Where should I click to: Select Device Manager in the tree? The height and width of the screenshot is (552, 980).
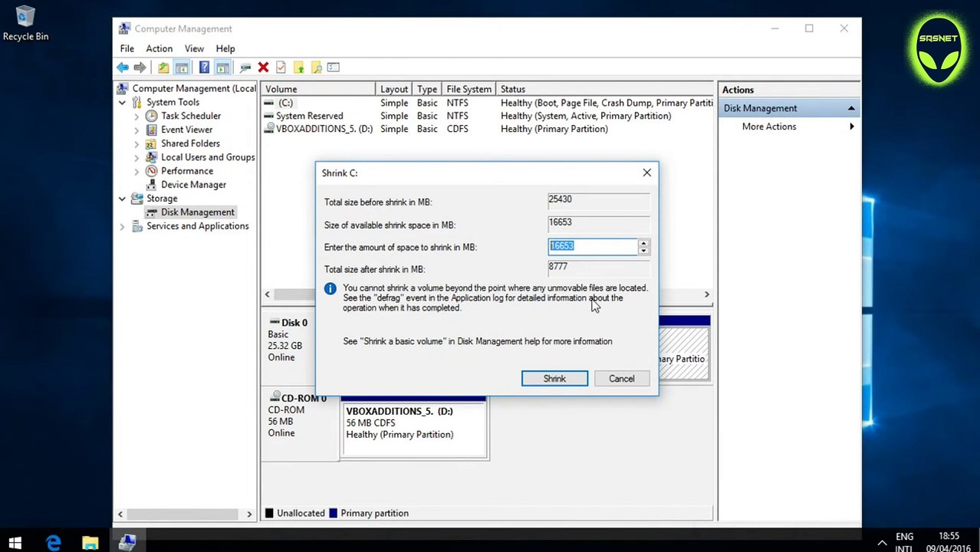[193, 185]
